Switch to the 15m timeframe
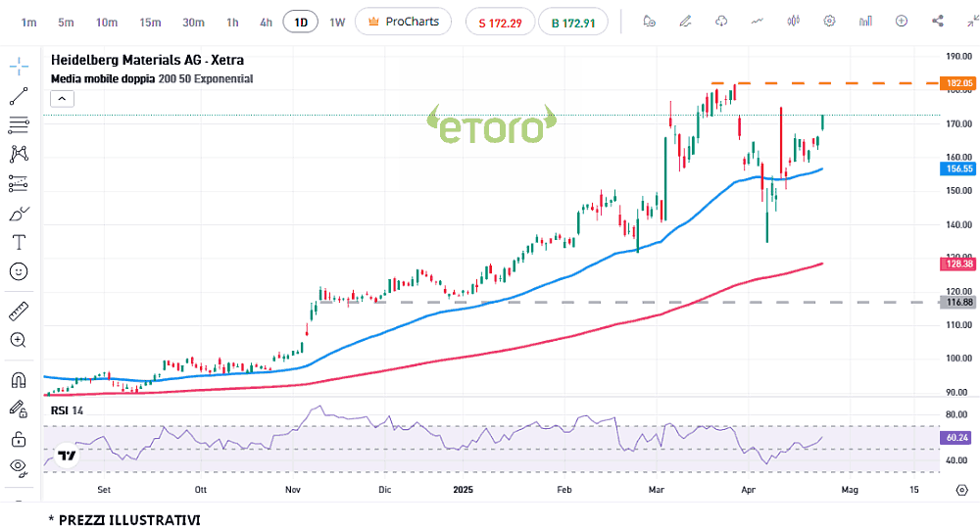 click(150, 23)
